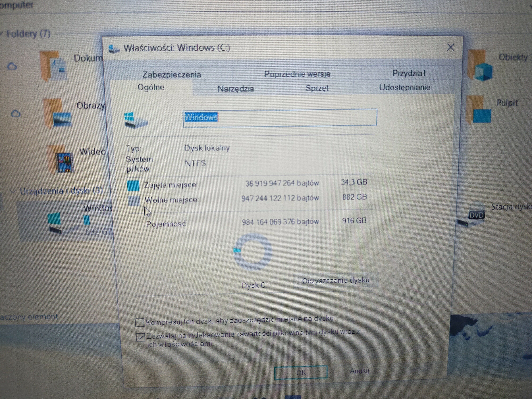Enable Kompresuj ten dysk checkbox
The height and width of the screenshot is (399, 532).
click(140, 322)
